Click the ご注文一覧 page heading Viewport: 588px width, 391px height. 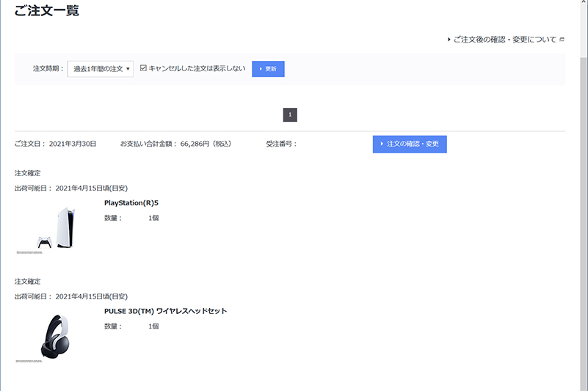[x=46, y=10]
